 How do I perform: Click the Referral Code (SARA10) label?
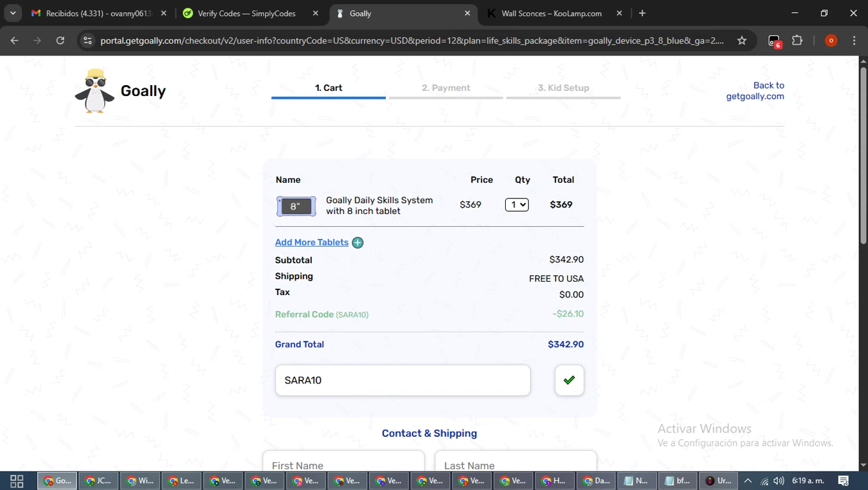(x=322, y=314)
